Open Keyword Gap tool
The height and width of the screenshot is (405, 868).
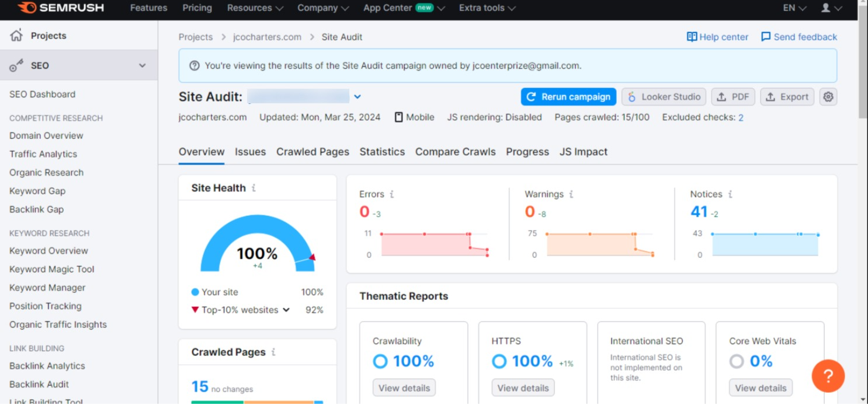(37, 191)
